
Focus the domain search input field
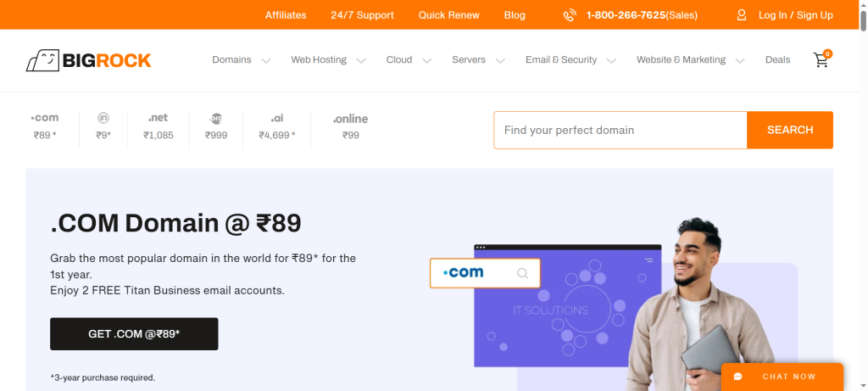click(620, 130)
